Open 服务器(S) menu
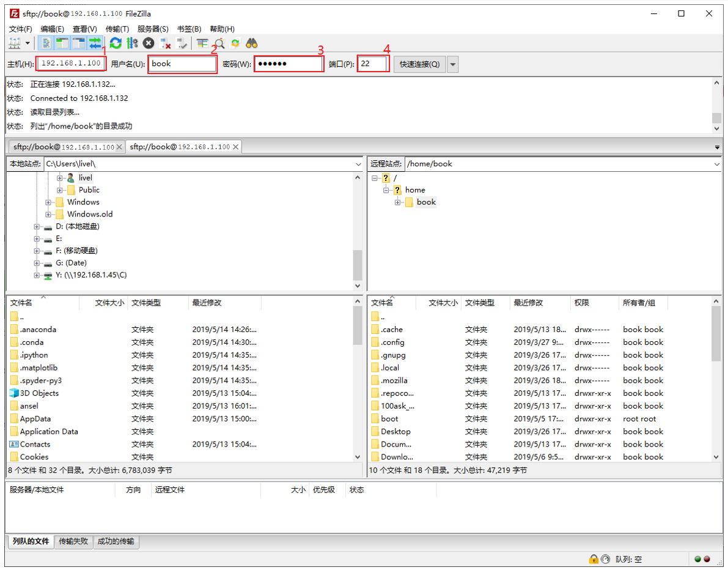 pos(153,29)
